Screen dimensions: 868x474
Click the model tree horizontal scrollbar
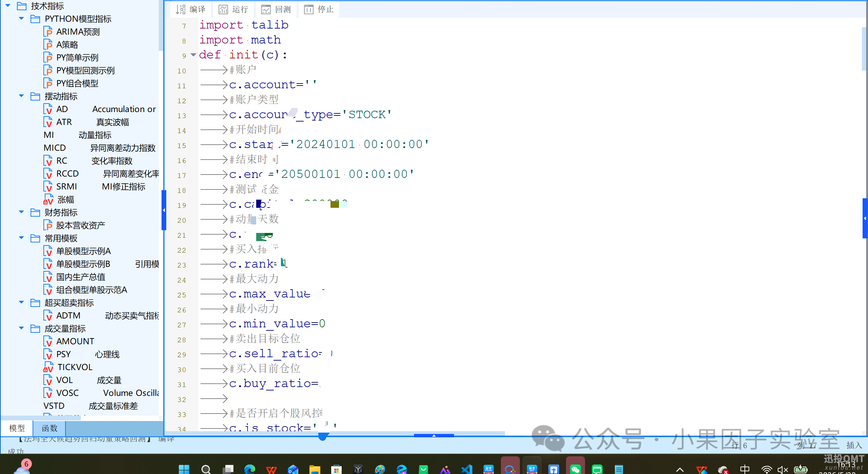pos(41,418)
